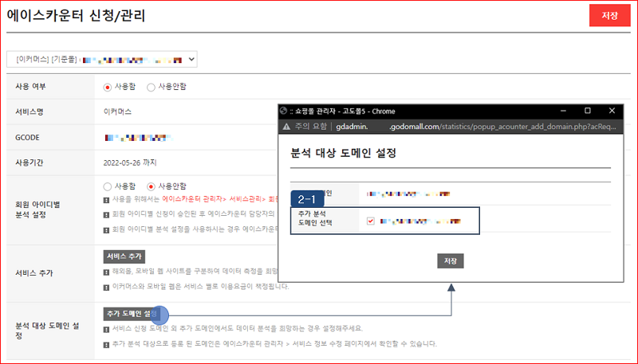Open the [이커머스] [기준몰] service dropdown
The height and width of the screenshot is (364, 638).
coord(102,58)
